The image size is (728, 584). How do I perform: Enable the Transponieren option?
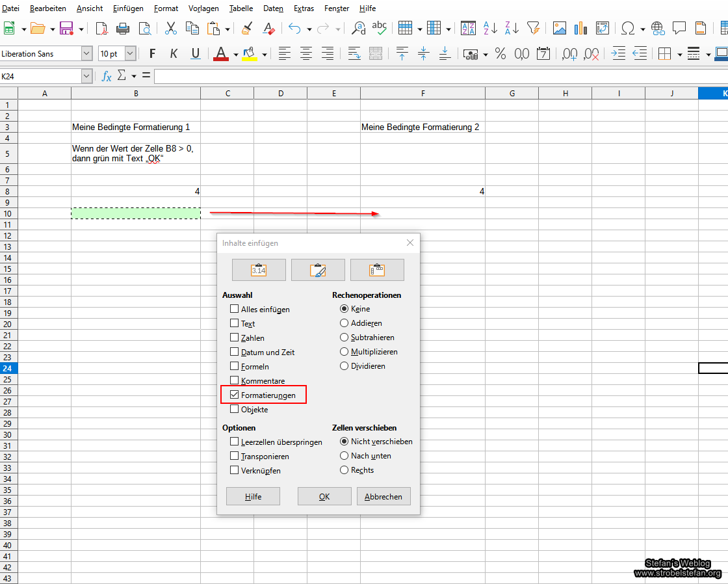point(234,456)
